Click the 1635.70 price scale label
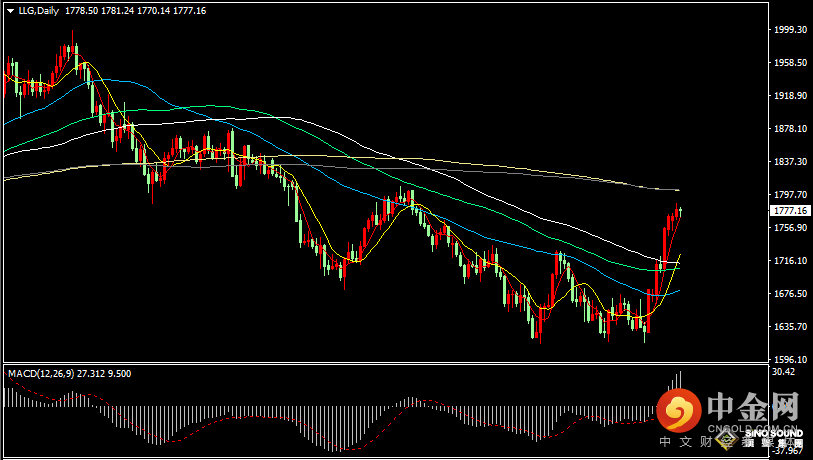The height and width of the screenshot is (460, 813). (x=790, y=327)
